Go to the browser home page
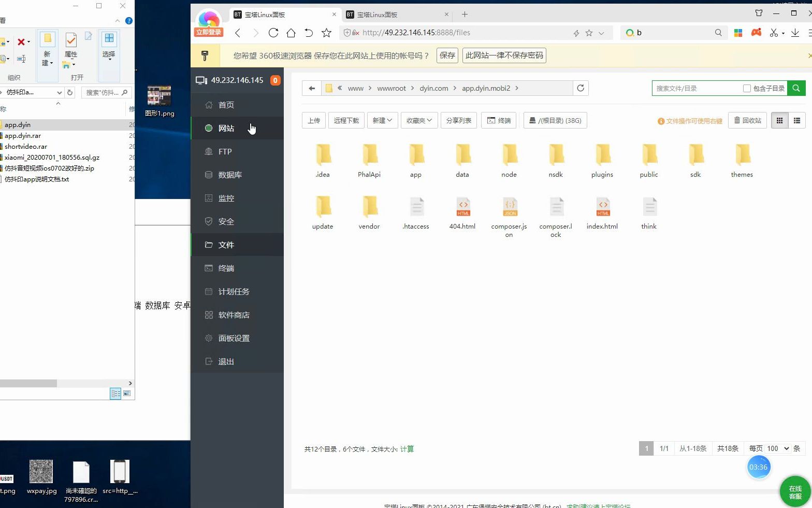The height and width of the screenshot is (508, 812). point(291,33)
